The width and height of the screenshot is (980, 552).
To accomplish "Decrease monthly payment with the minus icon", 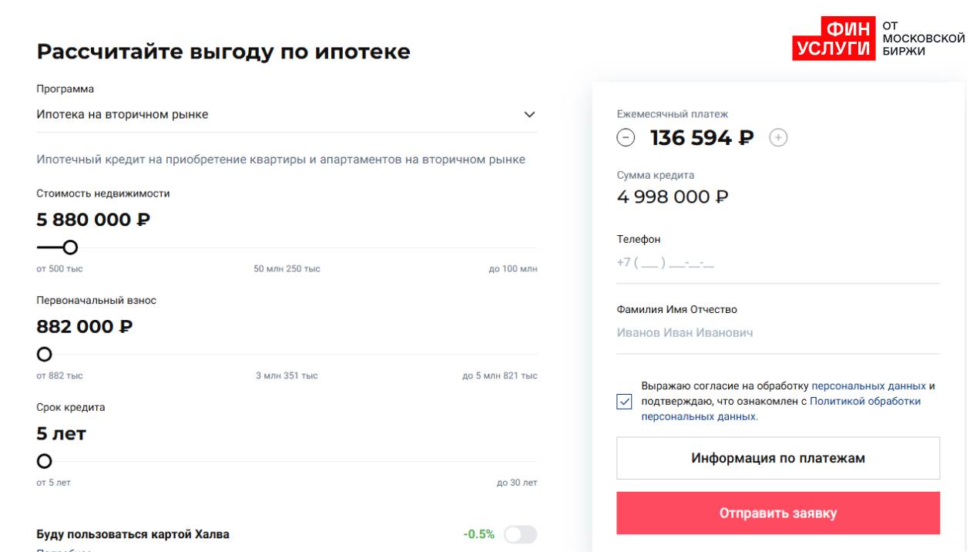I will click(x=626, y=138).
